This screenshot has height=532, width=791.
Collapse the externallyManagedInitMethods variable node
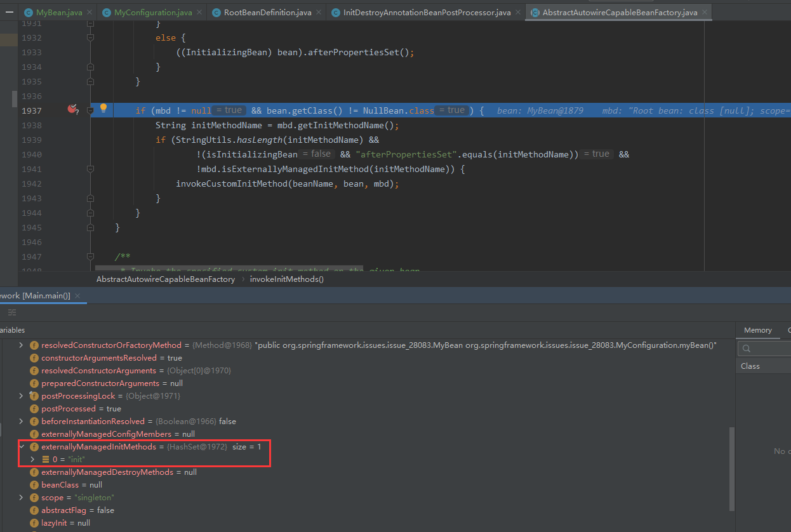21,447
